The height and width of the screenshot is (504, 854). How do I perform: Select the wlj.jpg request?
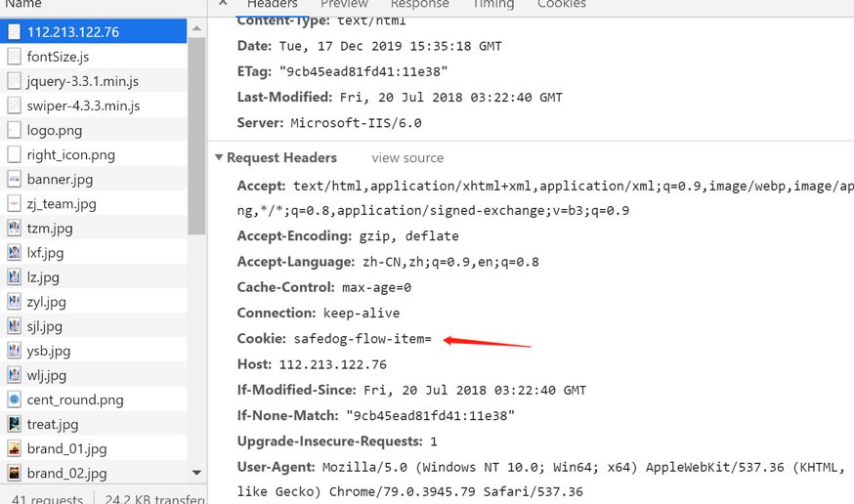(93, 375)
